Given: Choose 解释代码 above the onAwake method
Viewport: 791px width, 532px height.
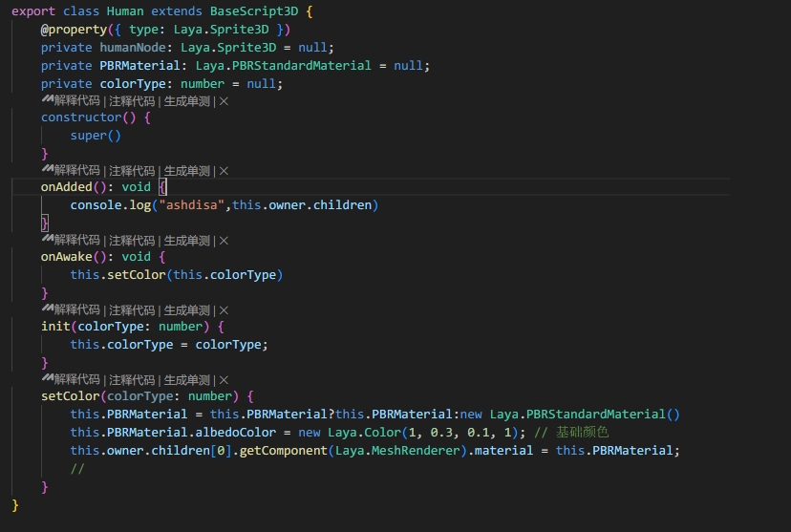Looking at the screenshot, I should point(76,241).
